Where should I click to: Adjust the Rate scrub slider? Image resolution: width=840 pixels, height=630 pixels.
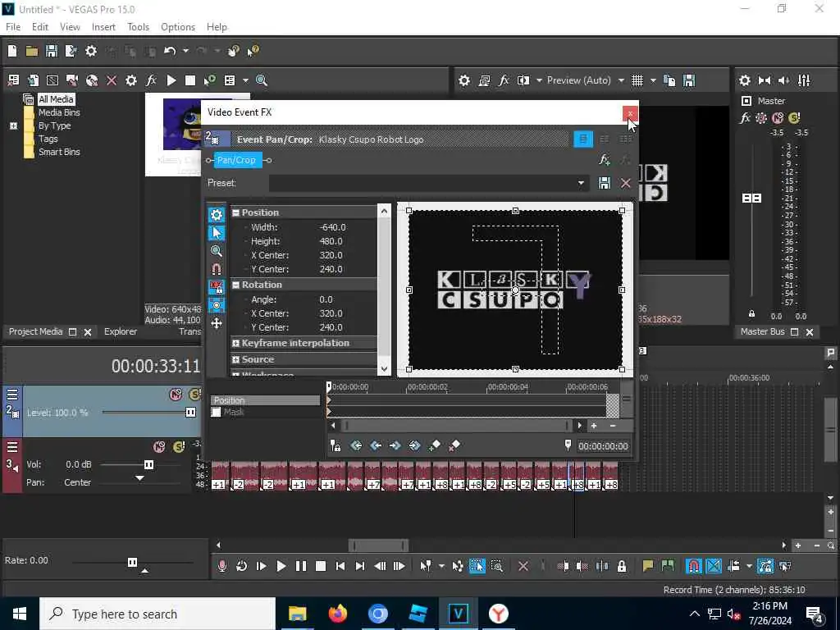point(132,562)
